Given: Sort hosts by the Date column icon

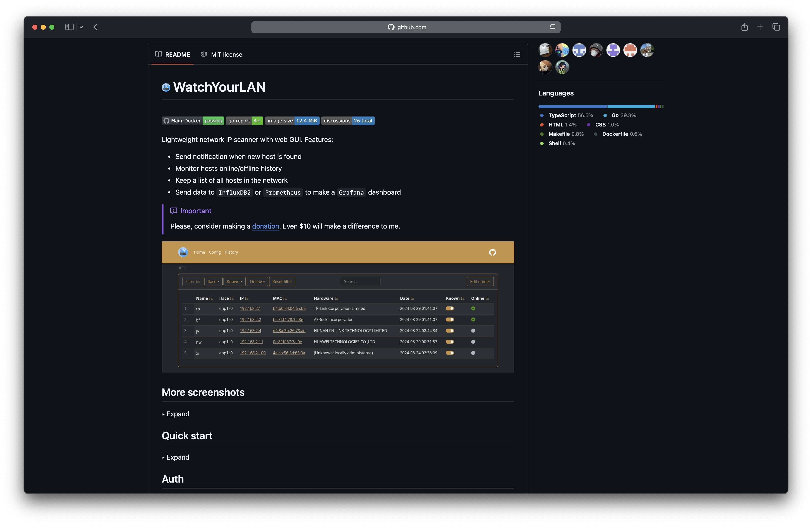Looking at the screenshot, I should [x=412, y=299].
